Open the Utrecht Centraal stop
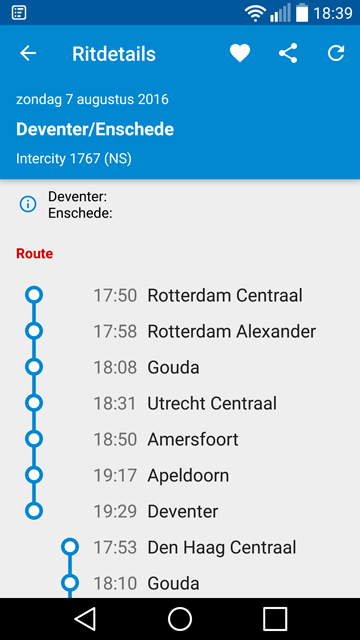This screenshot has height=640, width=360. [180, 403]
